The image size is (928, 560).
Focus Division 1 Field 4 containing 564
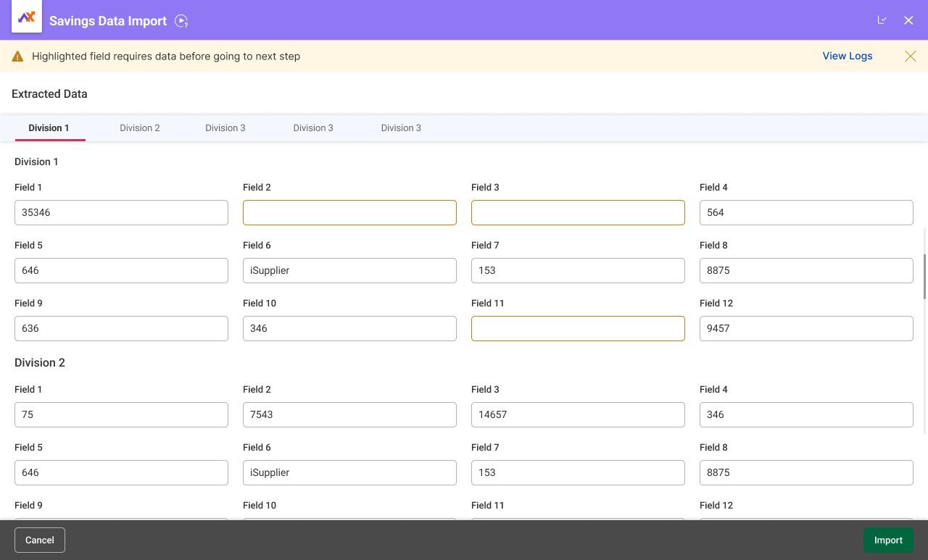806,212
